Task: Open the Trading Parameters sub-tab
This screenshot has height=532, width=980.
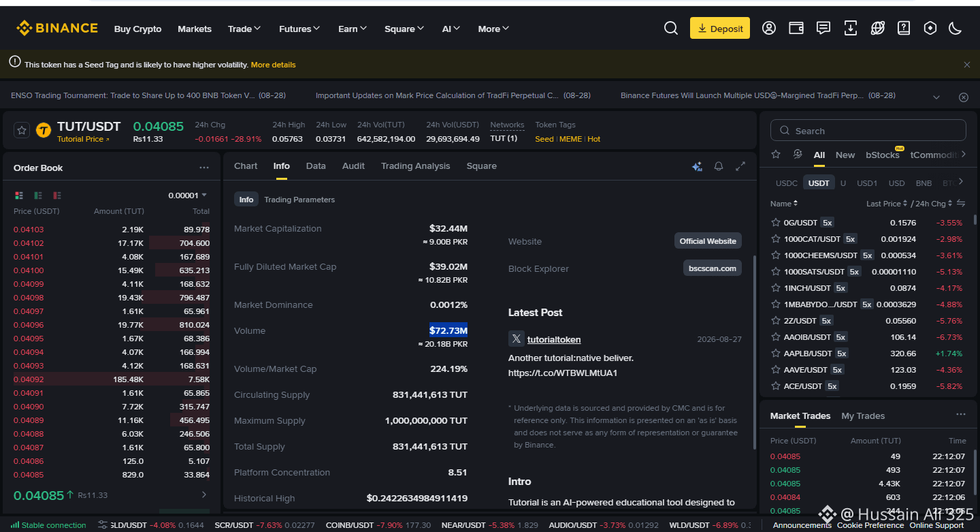Action: point(299,200)
